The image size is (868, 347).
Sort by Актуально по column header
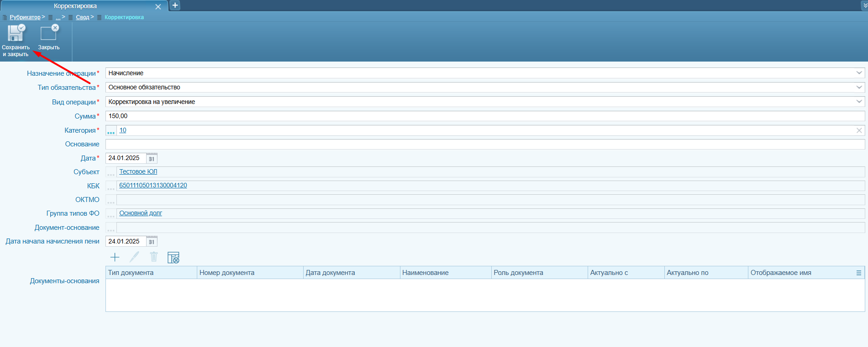click(x=706, y=273)
